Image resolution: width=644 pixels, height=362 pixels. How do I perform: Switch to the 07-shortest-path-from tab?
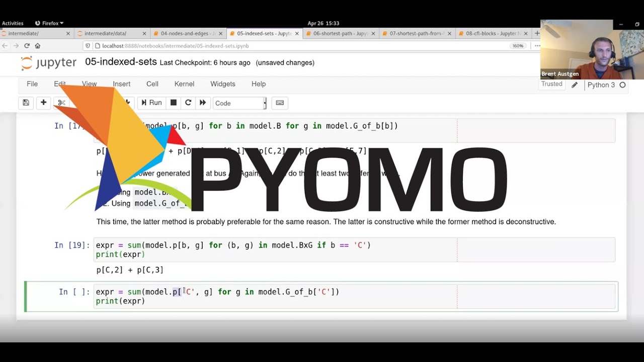tap(417, 33)
